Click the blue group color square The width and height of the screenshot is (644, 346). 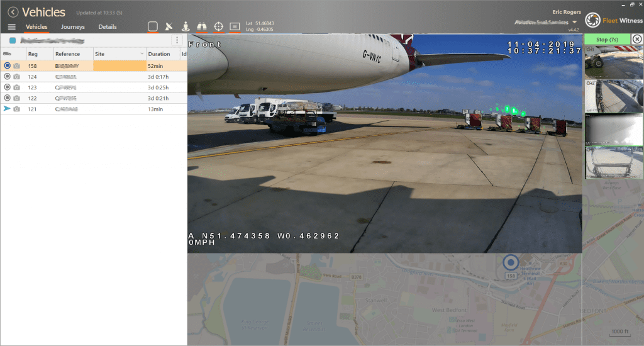tap(13, 40)
